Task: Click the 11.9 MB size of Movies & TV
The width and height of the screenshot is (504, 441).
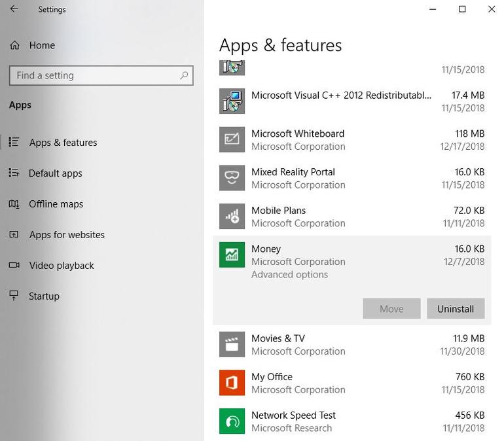Action: [469, 338]
